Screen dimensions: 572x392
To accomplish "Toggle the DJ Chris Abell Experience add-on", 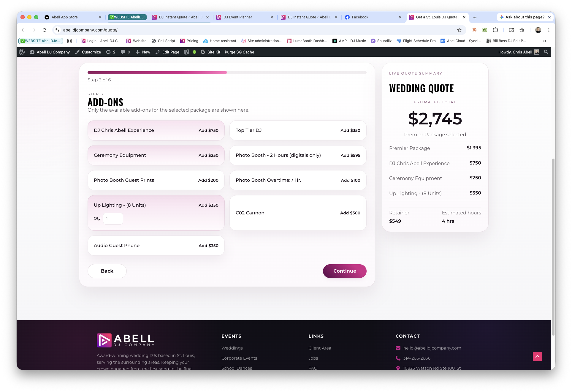I will click(x=156, y=130).
